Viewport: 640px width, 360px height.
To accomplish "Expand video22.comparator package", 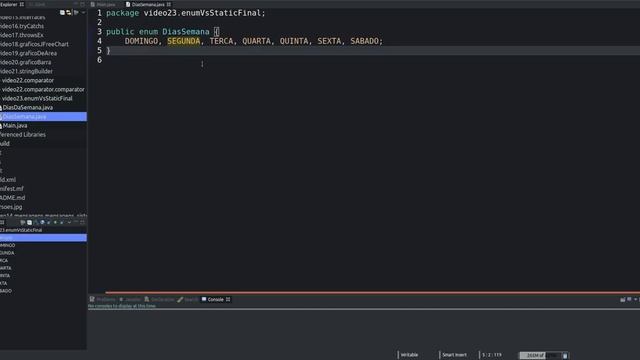I will pos(27,80).
